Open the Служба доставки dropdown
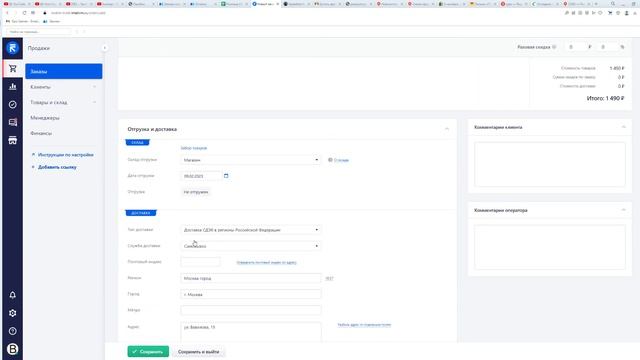 (251, 246)
